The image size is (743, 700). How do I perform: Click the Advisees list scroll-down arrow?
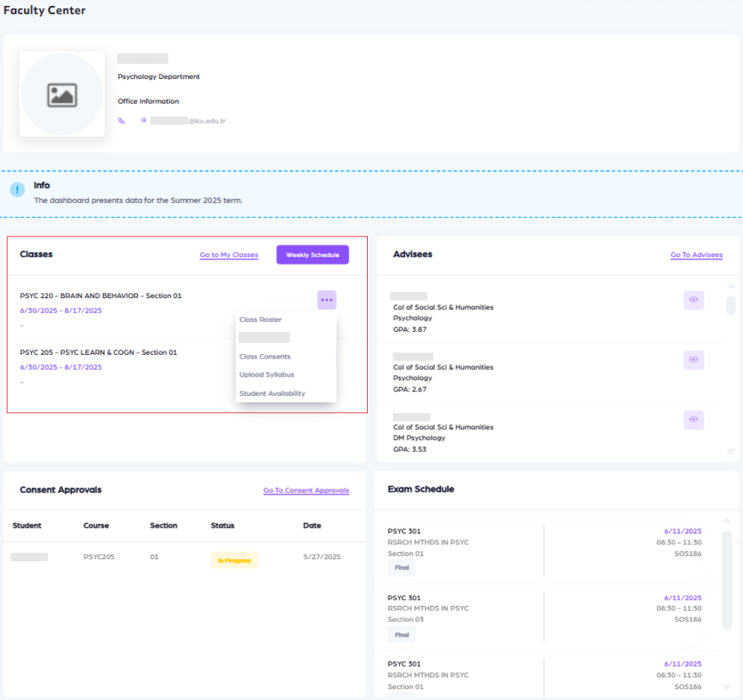730,451
